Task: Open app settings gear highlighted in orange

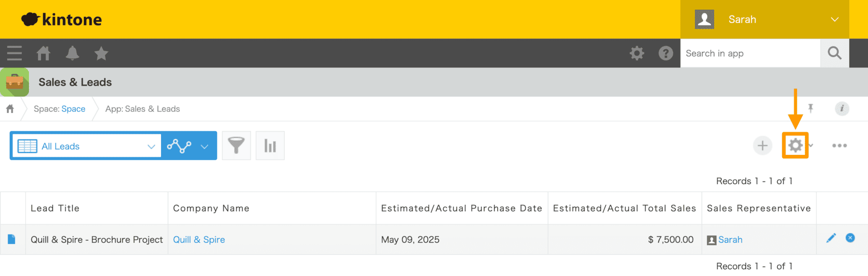Action: click(795, 145)
